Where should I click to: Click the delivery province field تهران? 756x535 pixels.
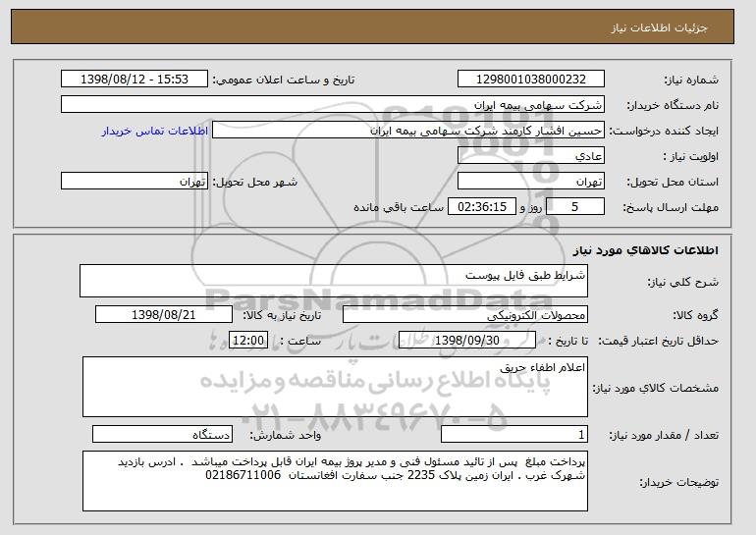[x=531, y=182]
